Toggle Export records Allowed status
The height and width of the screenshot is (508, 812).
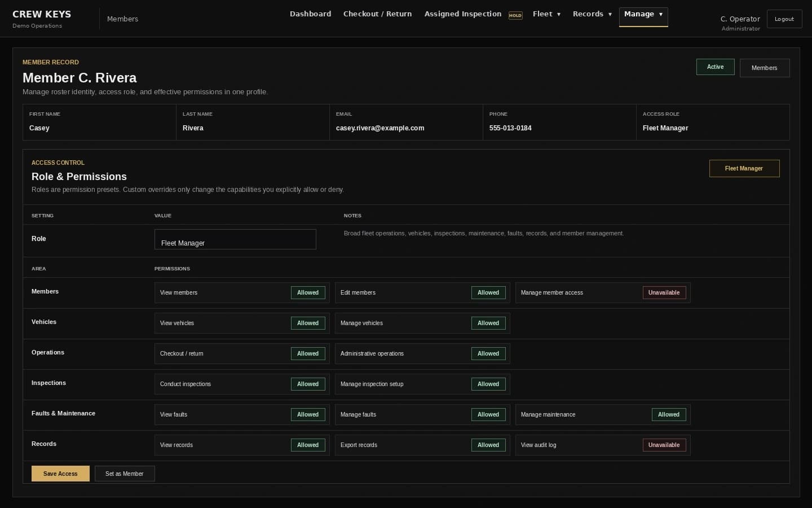coord(488,445)
